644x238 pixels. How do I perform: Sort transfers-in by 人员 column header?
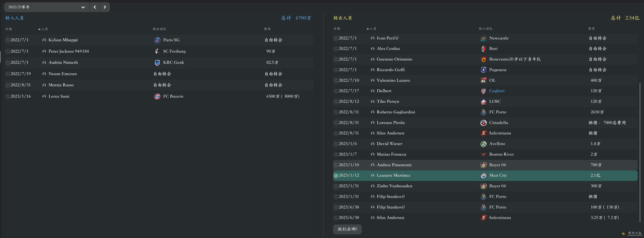[43, 29]
